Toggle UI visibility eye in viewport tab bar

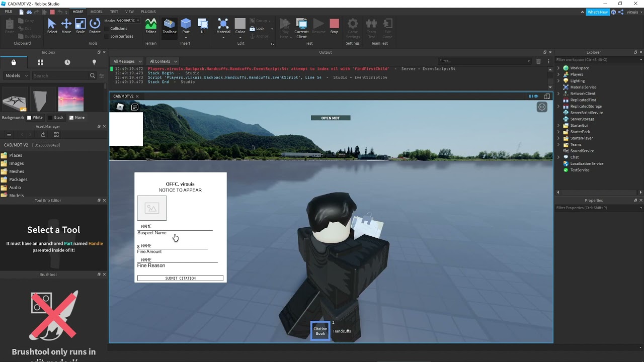[533, 96]
